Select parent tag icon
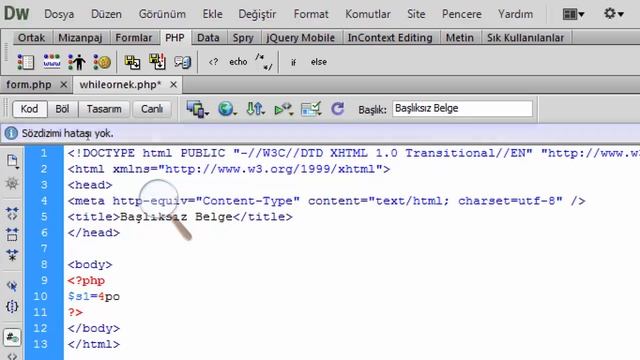The height and width of the screenshot is (360, 640). pos(12,286)
